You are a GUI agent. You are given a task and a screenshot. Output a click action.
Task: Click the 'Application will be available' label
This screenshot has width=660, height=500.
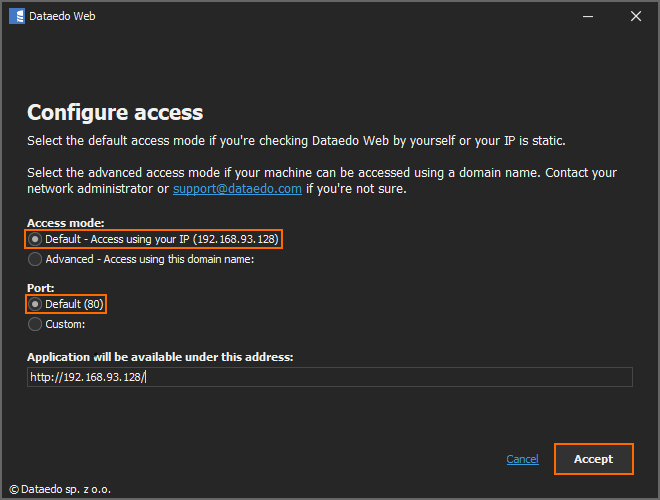tap(160, 357)
